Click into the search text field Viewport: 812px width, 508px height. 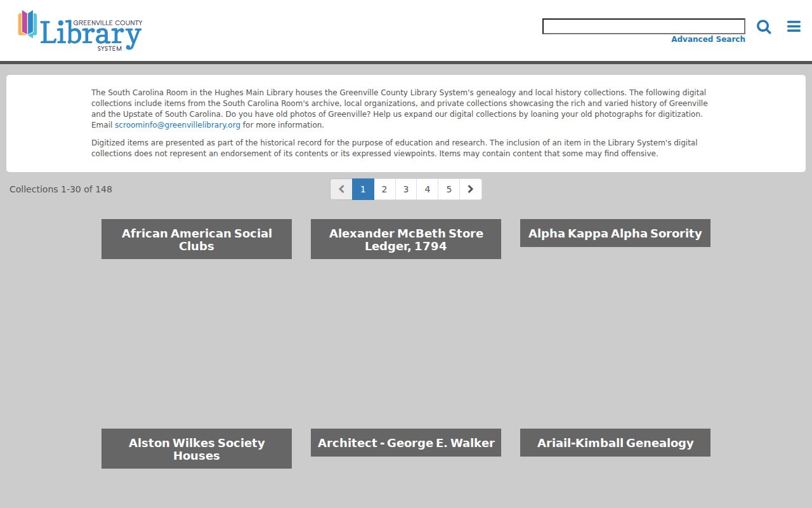(644, 26)
